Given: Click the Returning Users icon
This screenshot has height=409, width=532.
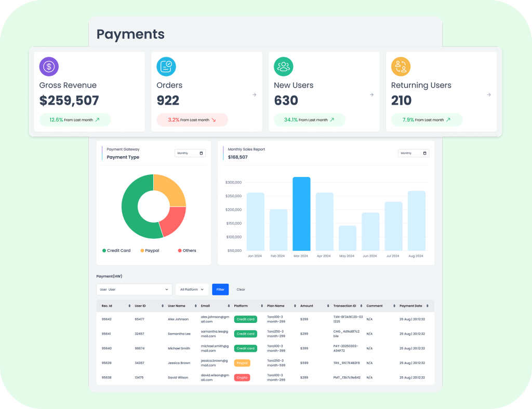Looking at the screenshot, I should pos(400,66).
